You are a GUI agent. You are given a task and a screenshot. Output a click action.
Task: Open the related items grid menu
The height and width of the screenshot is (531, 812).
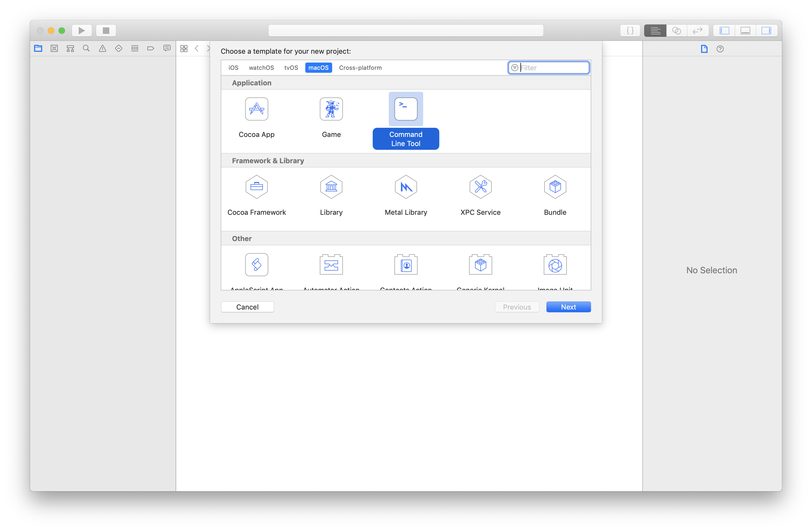click(x=184, y=48)
